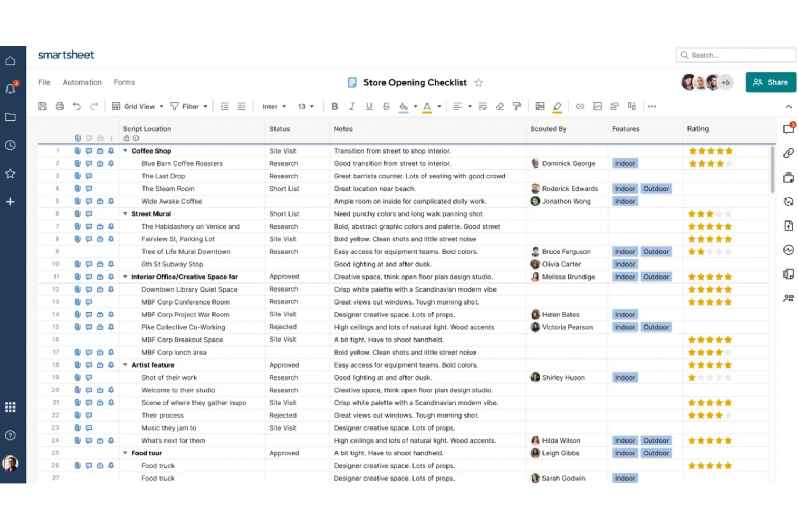The height and width of the screenshot is (532, 798).
Task: Collapse the Food tour row group
Action: click(x=125, y=453)
